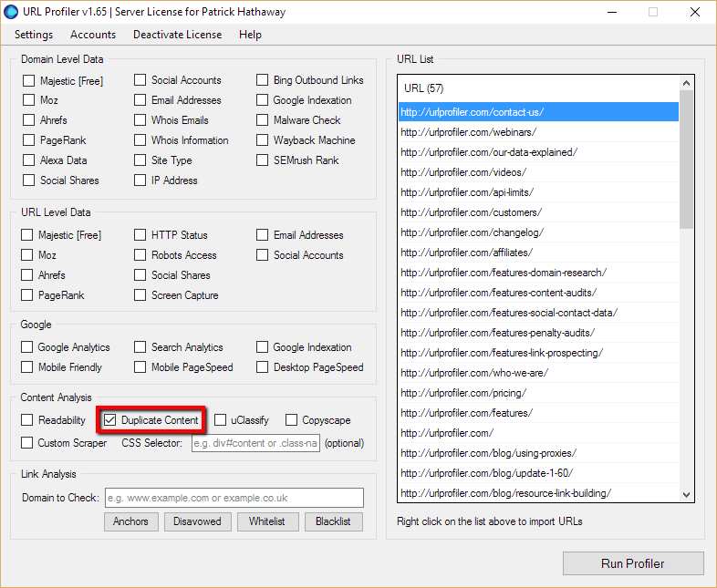Select the urlprofiler.com/pricing/ URL row
The width and height of the screenshot is (717, 588).
[538, 393]
